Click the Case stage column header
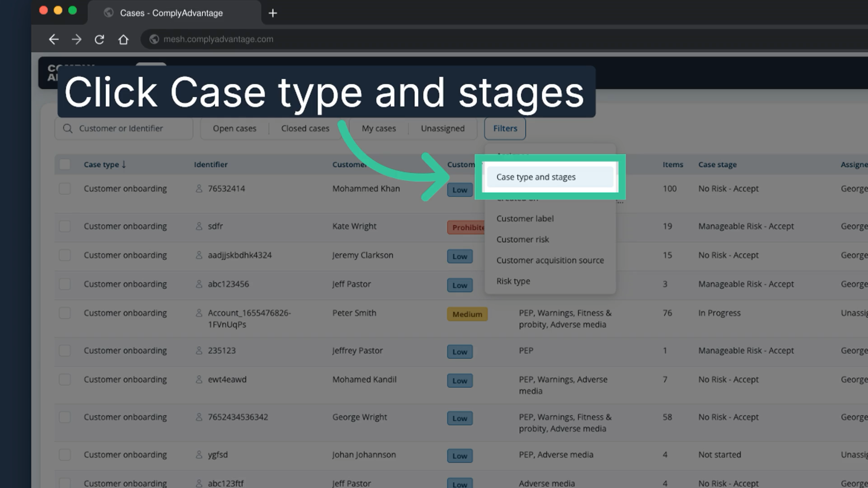Screen dimensions: 868x488 coord(717,164)
